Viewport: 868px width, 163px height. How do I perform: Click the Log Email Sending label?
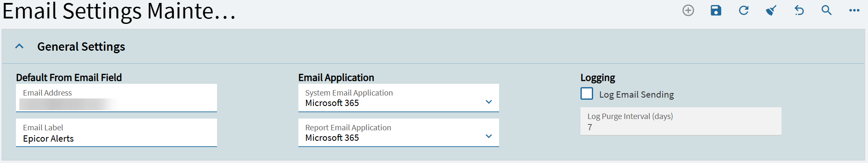pos(636,95)
